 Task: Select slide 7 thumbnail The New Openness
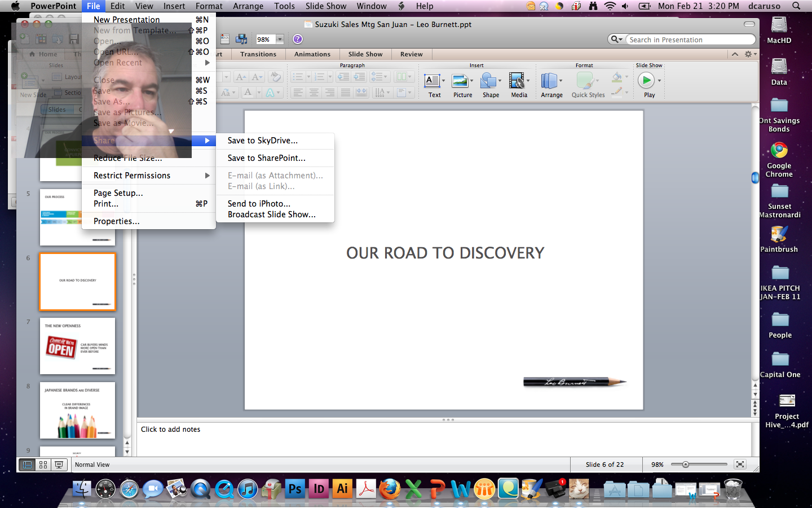click(77, 346)
